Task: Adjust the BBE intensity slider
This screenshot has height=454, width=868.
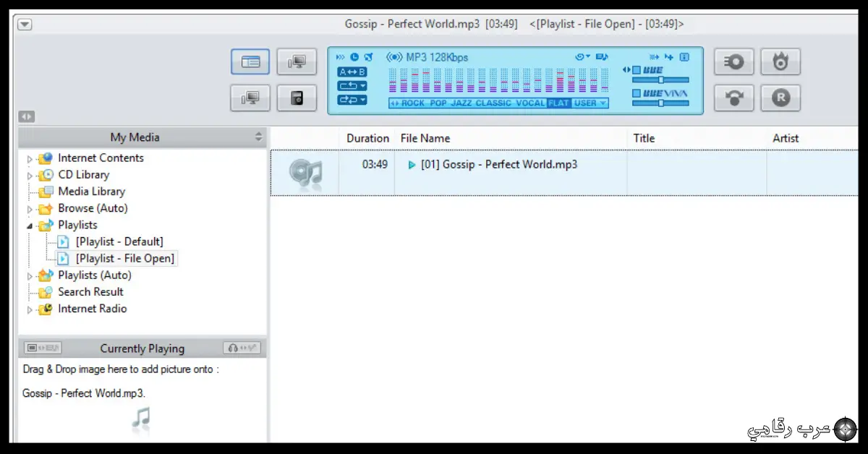Action: pyautogui.click(x=662, y=80)
